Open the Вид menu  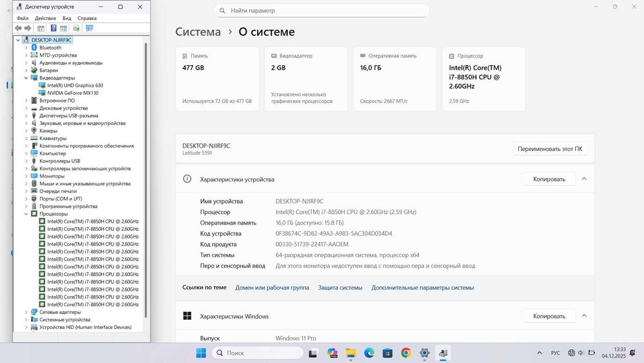[67, 18]
